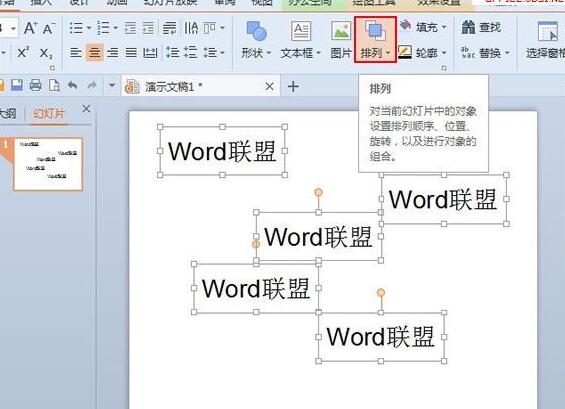Toggle left text alignment
The image size is (565, 409).
(76, 53)
